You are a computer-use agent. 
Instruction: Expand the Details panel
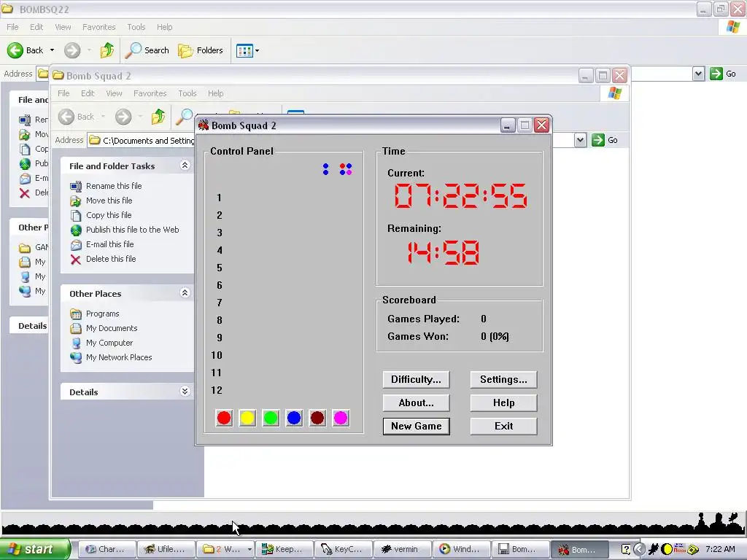pyautogui.click(x=185, y=392)
